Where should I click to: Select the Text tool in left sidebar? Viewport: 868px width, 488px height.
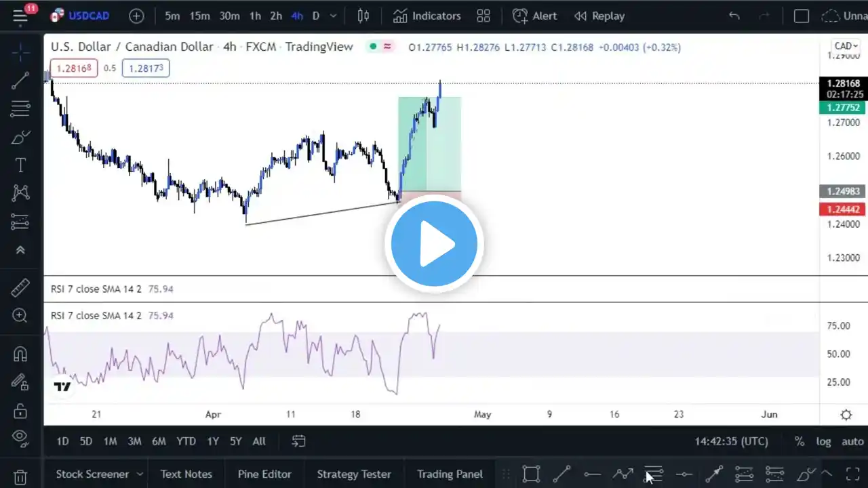[x=20, y=165]
